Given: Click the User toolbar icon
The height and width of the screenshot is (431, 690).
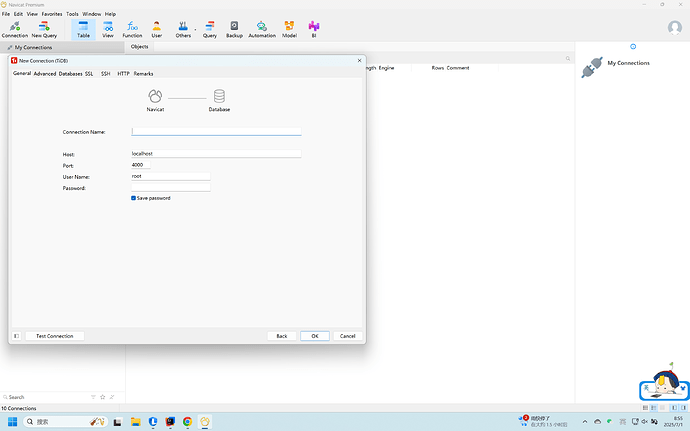Looking at the screenshot, I should pos(157,29).
